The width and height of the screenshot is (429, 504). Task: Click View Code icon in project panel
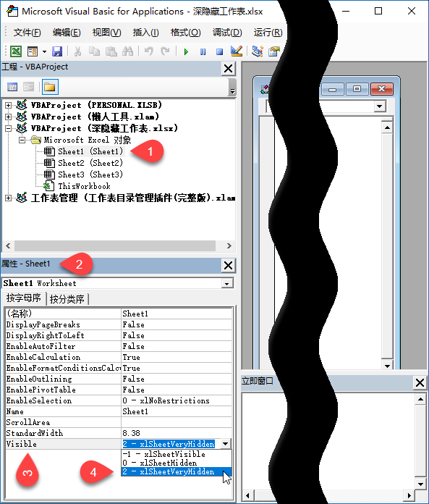pos(12,87)
